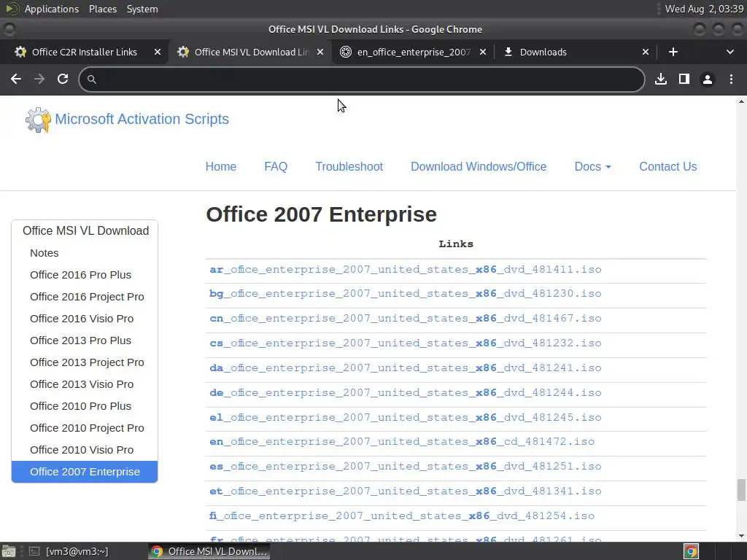This screenshot has height=560, width=747.
Task: Click the scrollbar up arrow
Action: tap(741, 101)
